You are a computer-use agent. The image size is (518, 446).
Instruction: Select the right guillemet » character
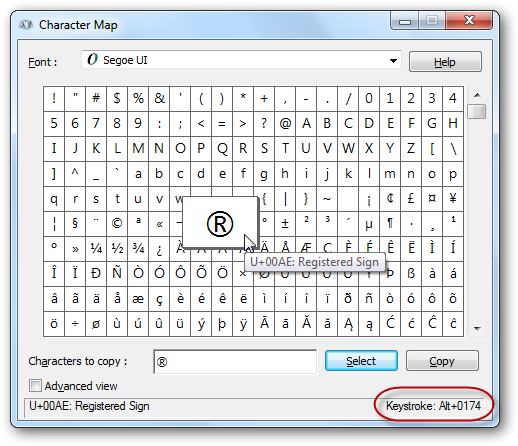tap(75, 248)
